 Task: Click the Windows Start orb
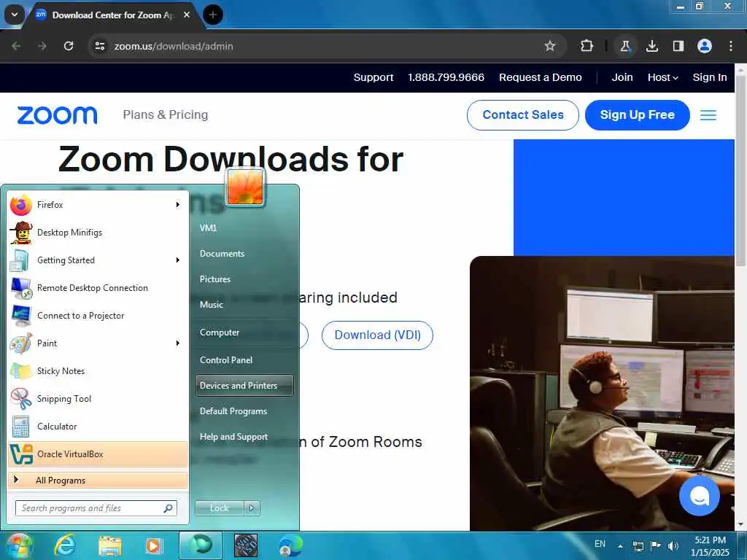(18, 545)
